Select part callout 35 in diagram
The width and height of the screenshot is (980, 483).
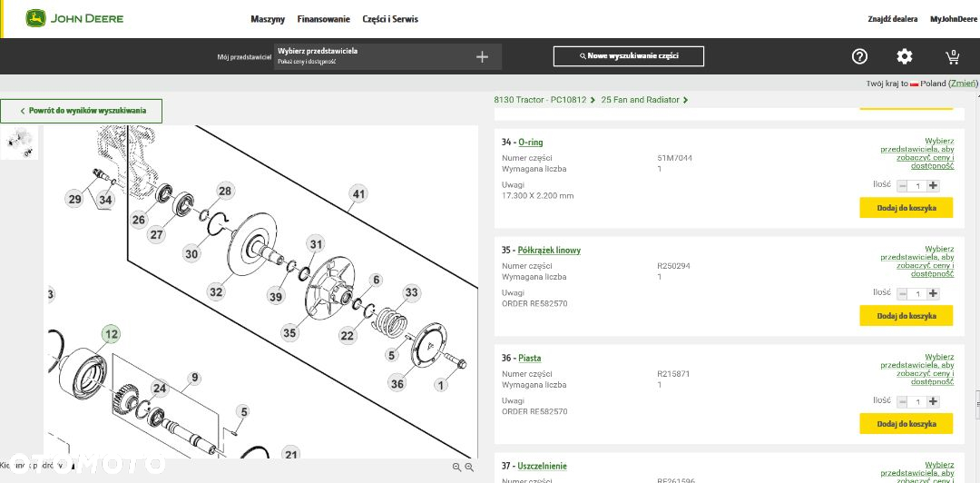click(289, 333)
